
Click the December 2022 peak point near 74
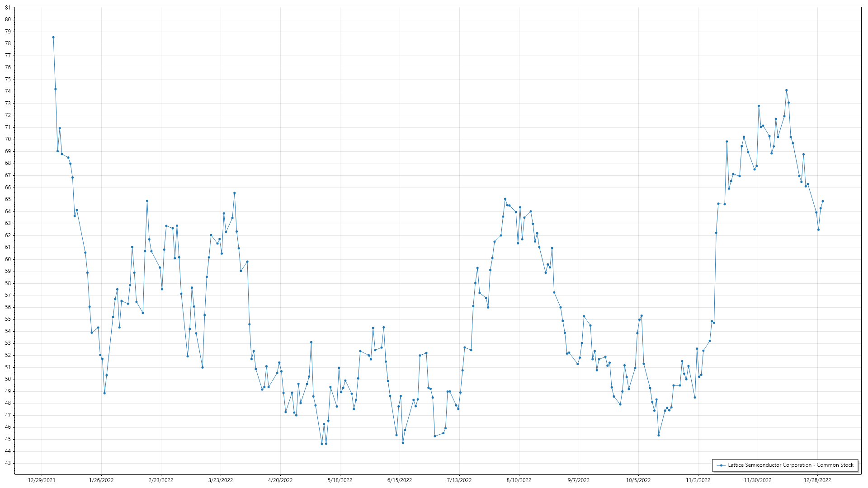pyautogui.click(x=787, y=90)
